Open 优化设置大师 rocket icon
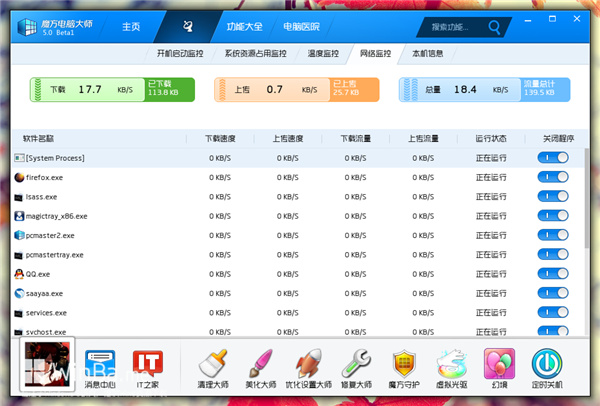The height and width of the screenshot is (406, 600). 309,366
